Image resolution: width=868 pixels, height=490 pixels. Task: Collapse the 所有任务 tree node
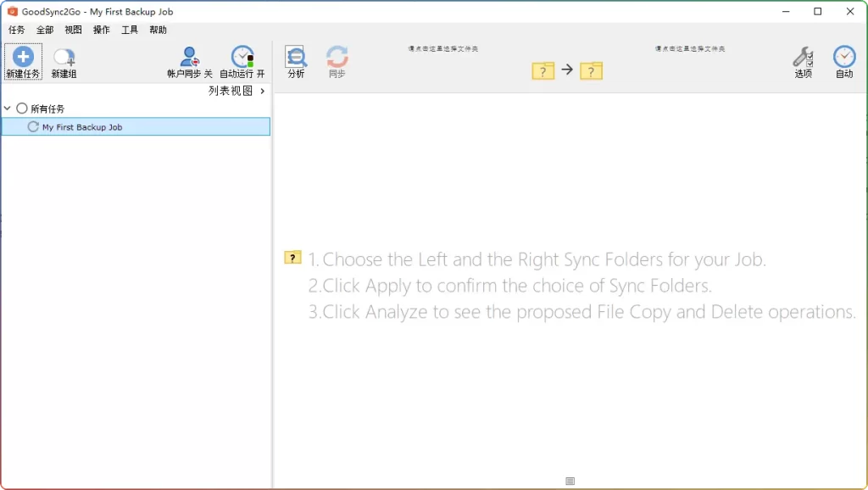[7, 109]
